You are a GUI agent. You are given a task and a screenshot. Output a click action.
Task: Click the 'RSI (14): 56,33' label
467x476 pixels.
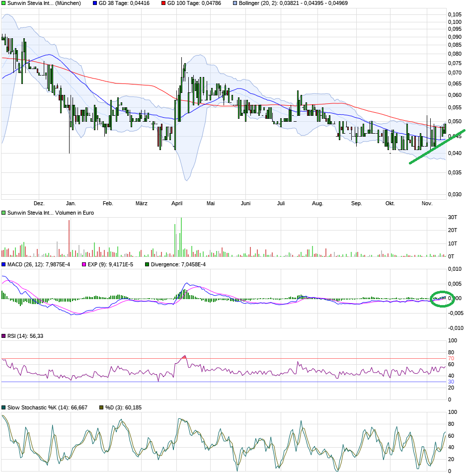point(25,336)
